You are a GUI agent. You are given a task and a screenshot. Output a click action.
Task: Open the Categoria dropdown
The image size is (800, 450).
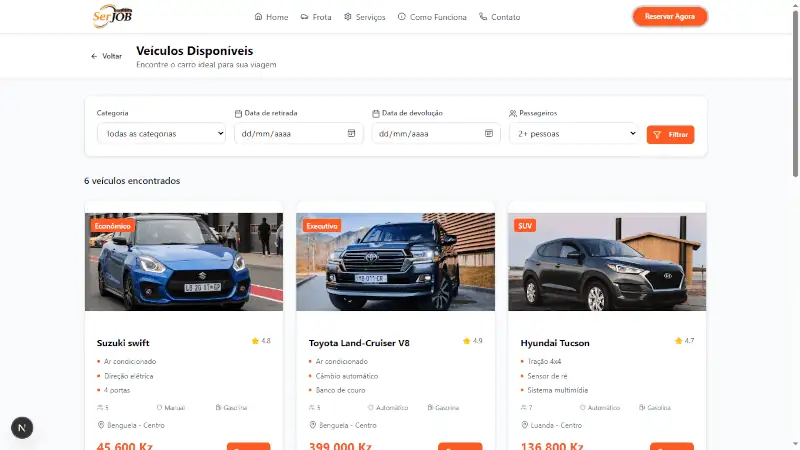(x=161, y=134)
